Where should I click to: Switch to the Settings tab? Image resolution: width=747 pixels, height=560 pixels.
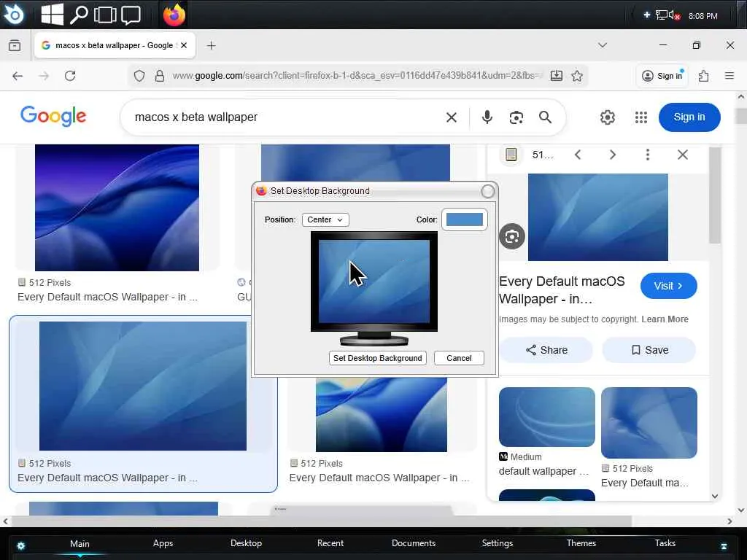(498, 543)
